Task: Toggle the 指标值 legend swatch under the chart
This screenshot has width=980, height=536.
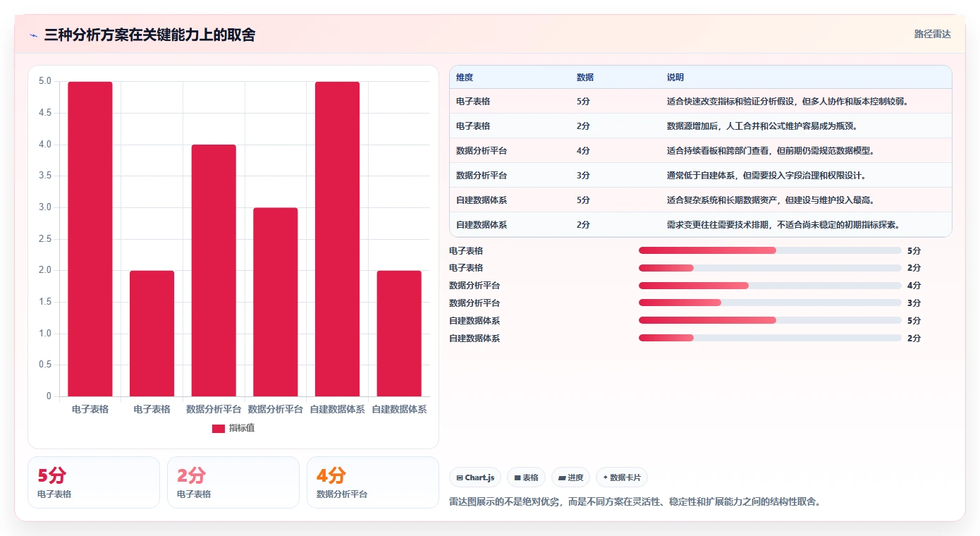Action: [x=219, y=428]
